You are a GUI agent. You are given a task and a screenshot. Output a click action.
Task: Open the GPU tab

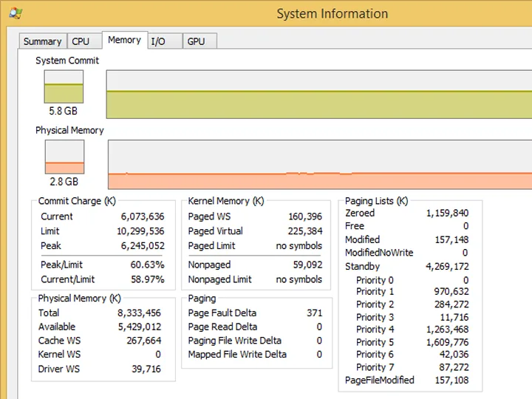pyautogui.click(x=199, y=41)
